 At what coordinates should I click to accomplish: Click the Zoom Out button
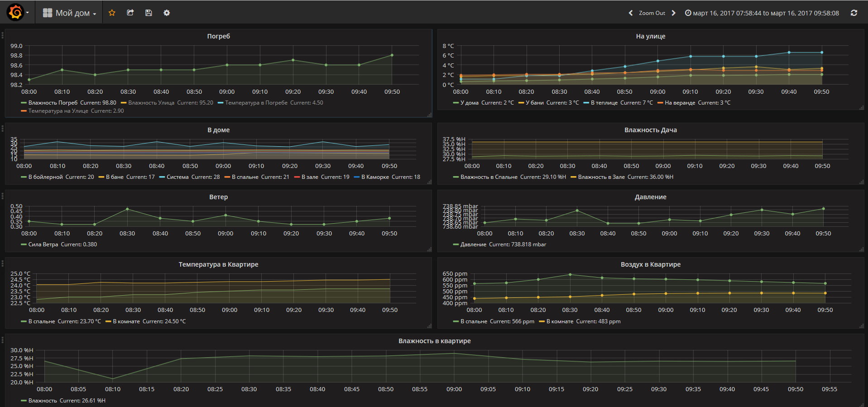click(652, 13)
